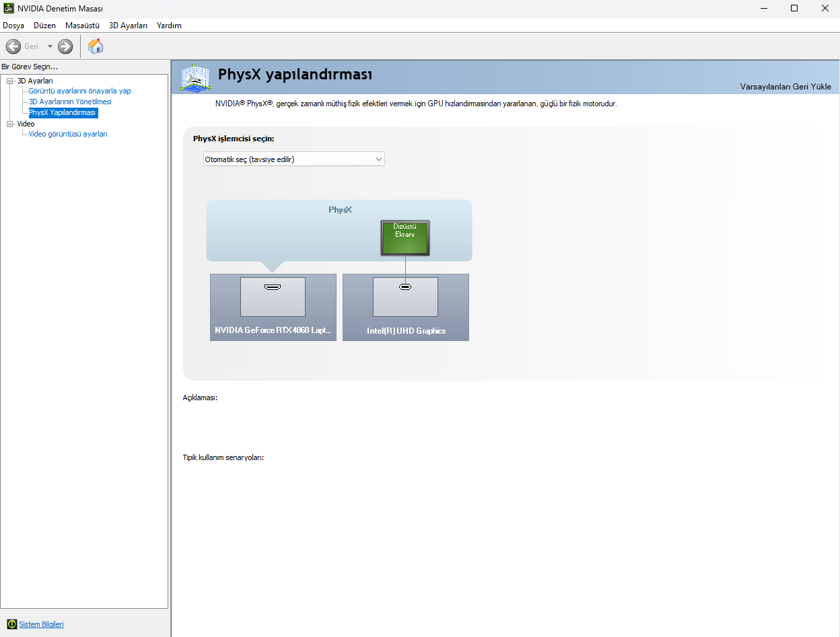Click the NVIDIA GeForce RTX 4060 GPU card
This screenshot has height=637, width=840.
[273, 307]
